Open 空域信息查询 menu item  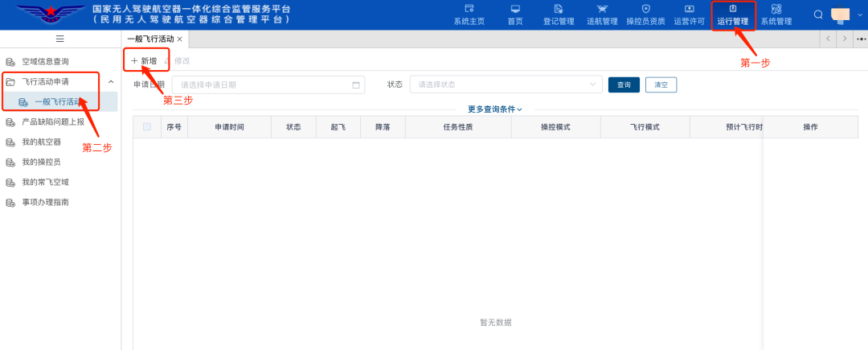[x=45, y=61]
